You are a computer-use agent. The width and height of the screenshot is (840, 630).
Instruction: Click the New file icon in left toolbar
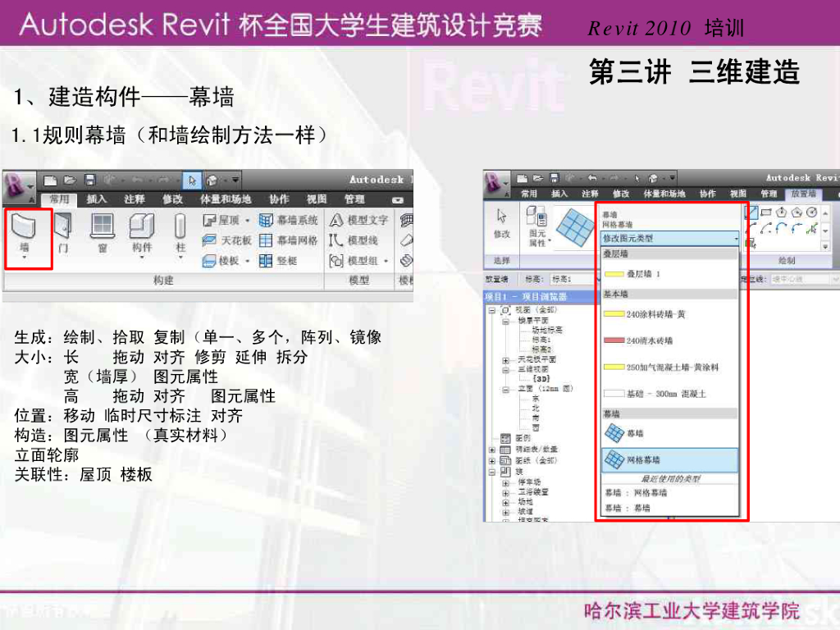50,180
